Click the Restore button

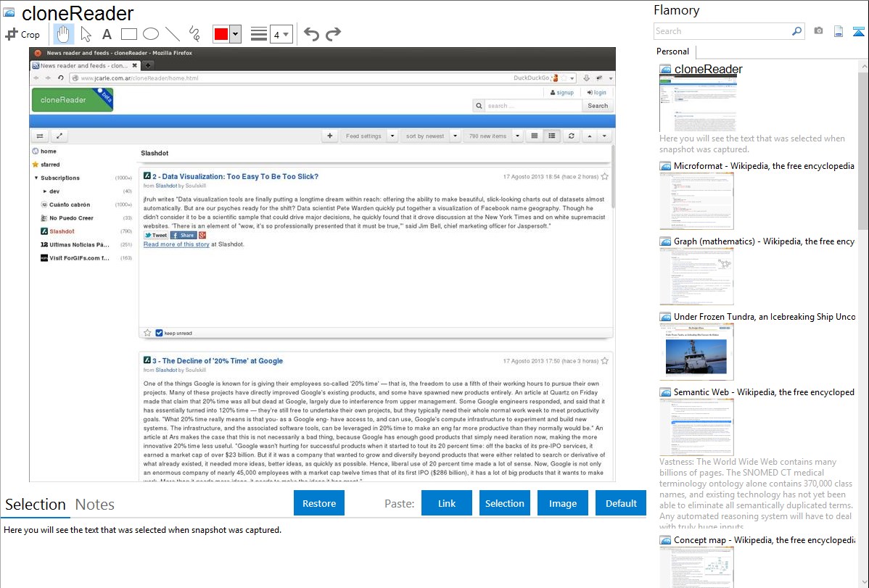[319, 503]
